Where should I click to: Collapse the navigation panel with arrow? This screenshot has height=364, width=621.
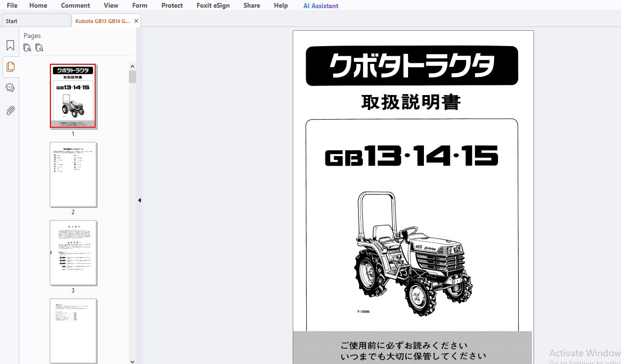(139, 200)
